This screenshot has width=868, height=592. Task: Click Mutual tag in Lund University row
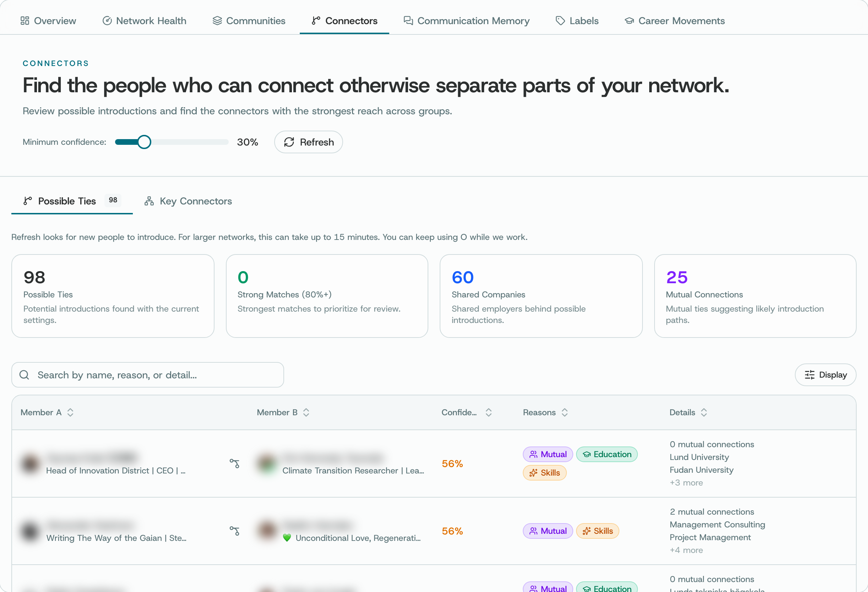pos(548,454)
